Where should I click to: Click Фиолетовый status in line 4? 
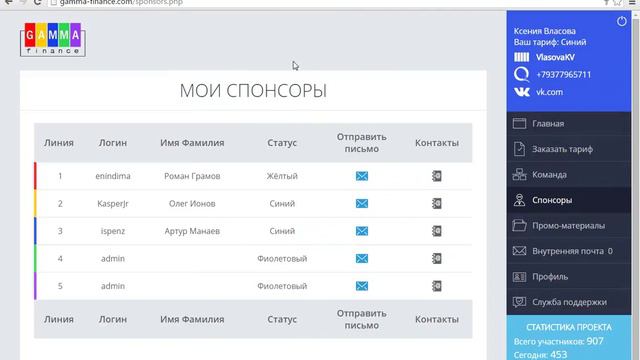coord(282,258)
